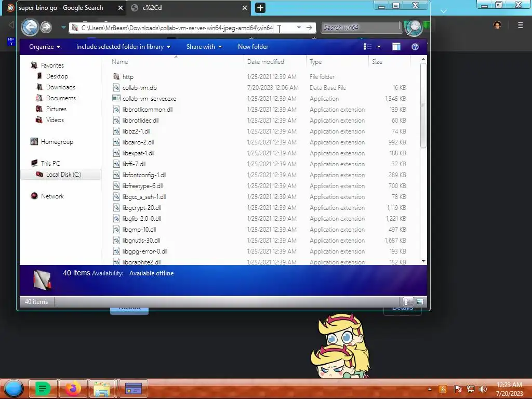This screenshot has height=399, width=532.
Task: Select libcairo-2.dll file
Action: (138, 142)
